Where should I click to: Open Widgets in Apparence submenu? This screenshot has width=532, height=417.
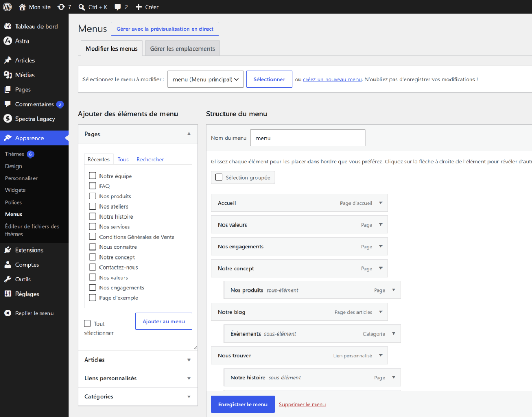pyautogui.click(x=15, y=190)
